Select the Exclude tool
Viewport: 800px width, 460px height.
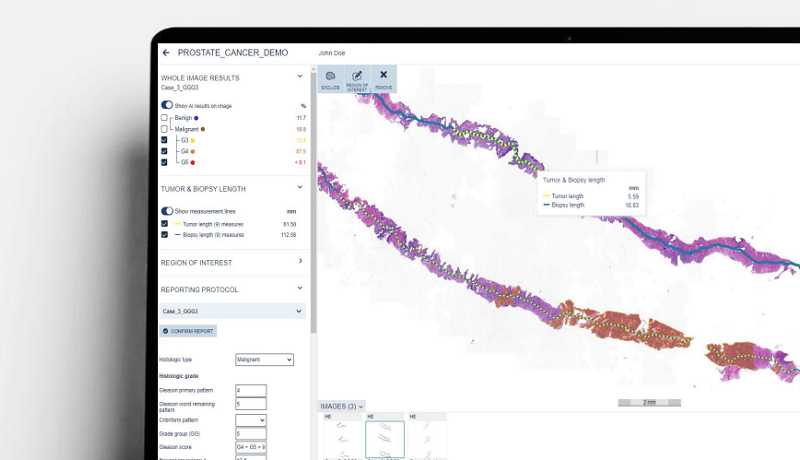tap(330, 79)
